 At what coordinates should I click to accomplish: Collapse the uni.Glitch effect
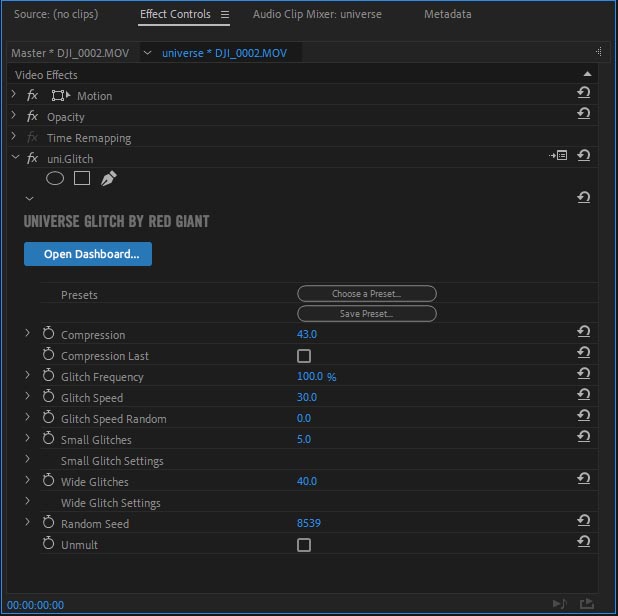(15, 157)
